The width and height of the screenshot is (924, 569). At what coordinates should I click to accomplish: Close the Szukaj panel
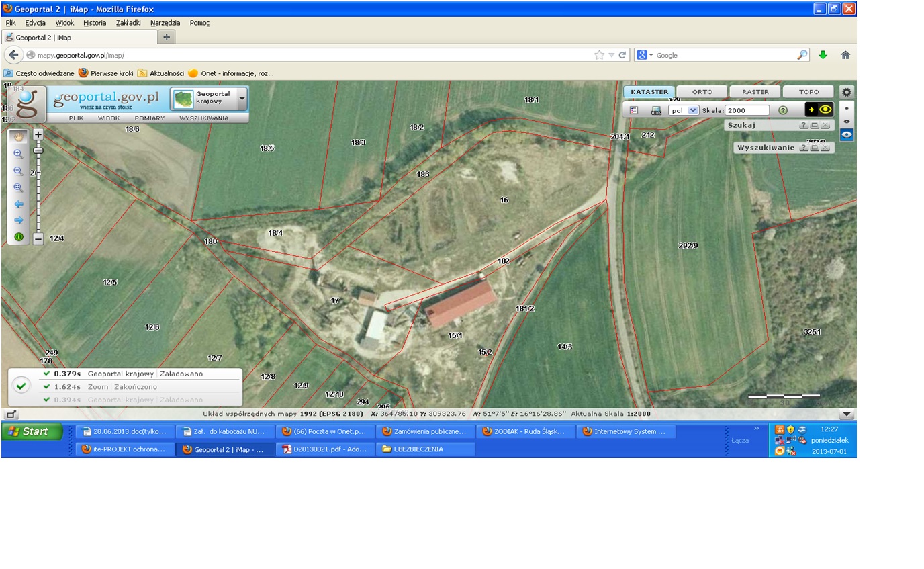[826, 126]
